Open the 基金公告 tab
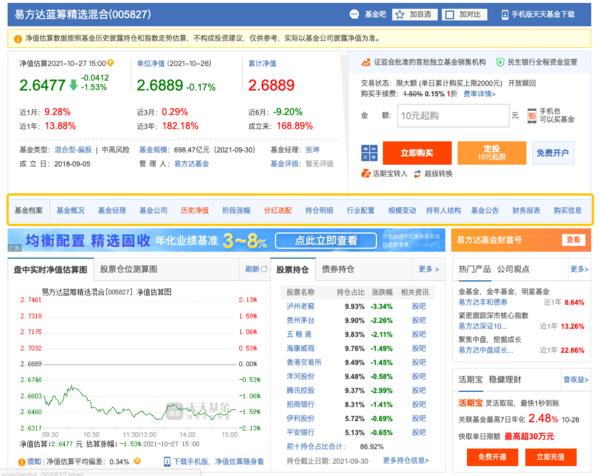600x476 pixels. [x=484, y=210]
